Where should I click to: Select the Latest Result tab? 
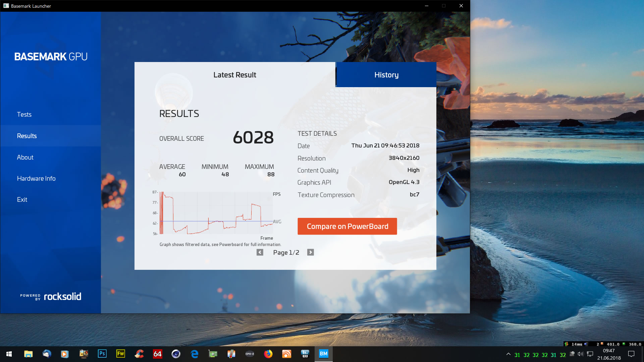point(234,75)
